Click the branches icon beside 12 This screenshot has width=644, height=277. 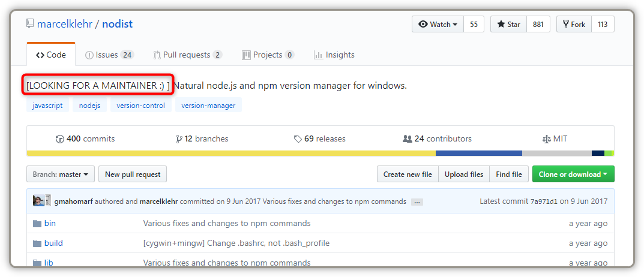(179, 139)
